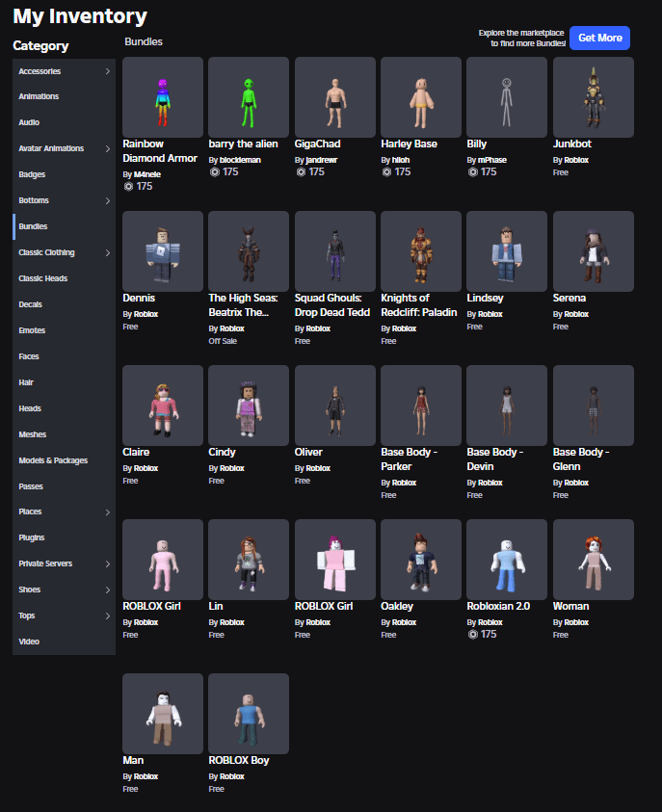The height and width of the screenshot is (812, 662).
Task: Open the Cindy bundle thumbnail
Action: [x=249, y=406]
